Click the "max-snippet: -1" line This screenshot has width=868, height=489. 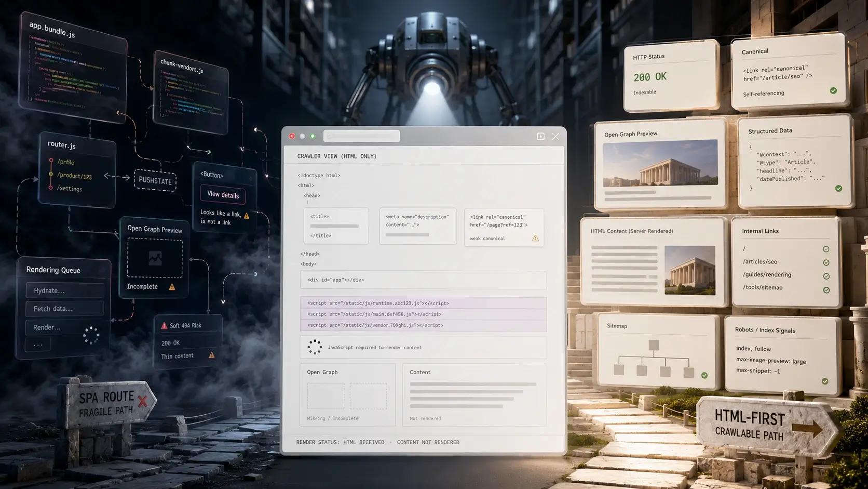tap(758, 371)
